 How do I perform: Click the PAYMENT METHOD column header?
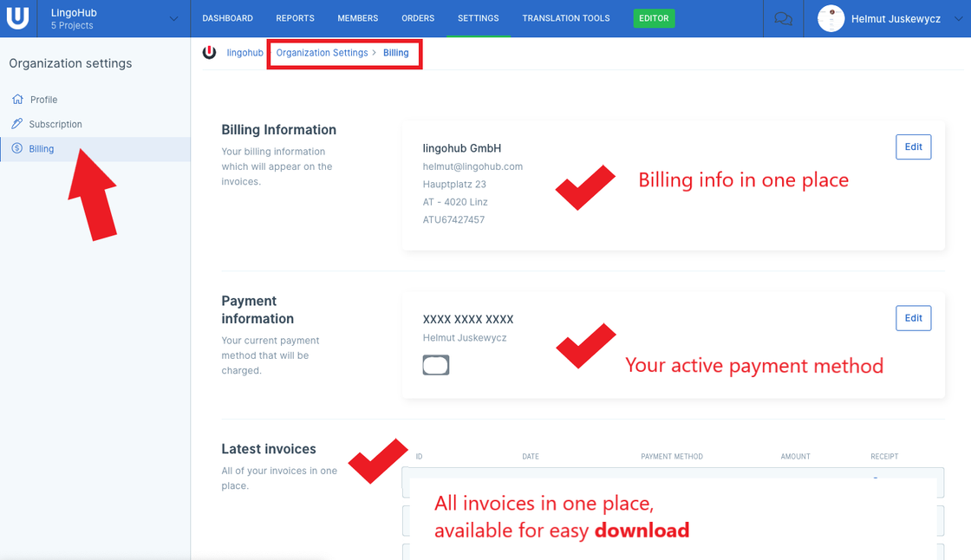(672, 457)
